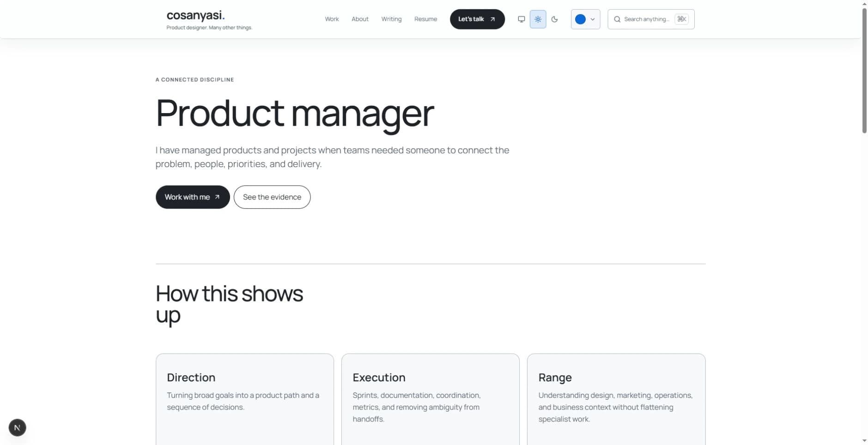The width and height of the screenshot is (868, 445).
Task: Click the How this shows up heading
Action: pos(229,305)
